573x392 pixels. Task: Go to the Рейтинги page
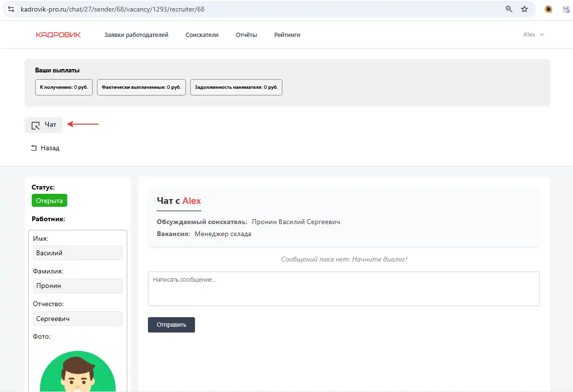pos(287,35)
